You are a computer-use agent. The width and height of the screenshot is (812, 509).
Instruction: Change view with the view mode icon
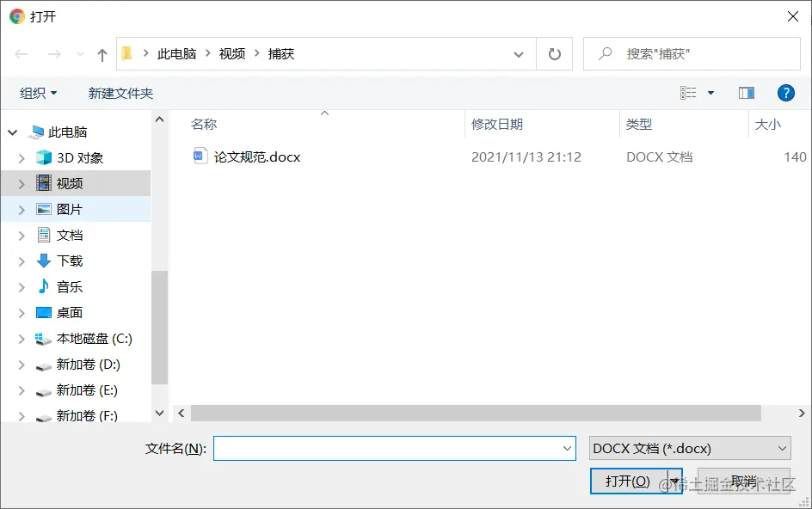[x=688, y=93]
